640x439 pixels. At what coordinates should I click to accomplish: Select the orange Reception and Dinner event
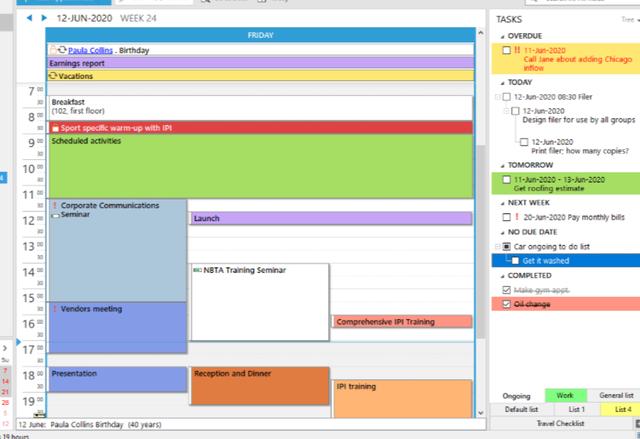(259, 385)
